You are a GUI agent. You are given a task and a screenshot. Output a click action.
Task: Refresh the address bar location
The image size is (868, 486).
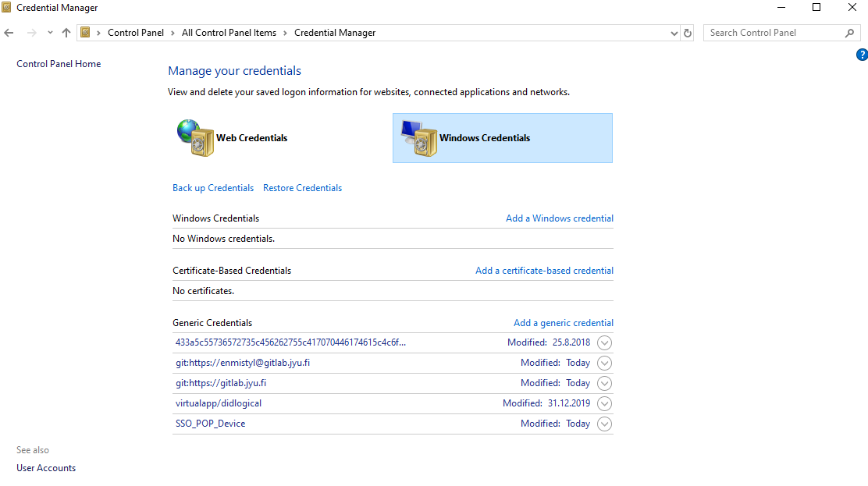pos(688,33)
